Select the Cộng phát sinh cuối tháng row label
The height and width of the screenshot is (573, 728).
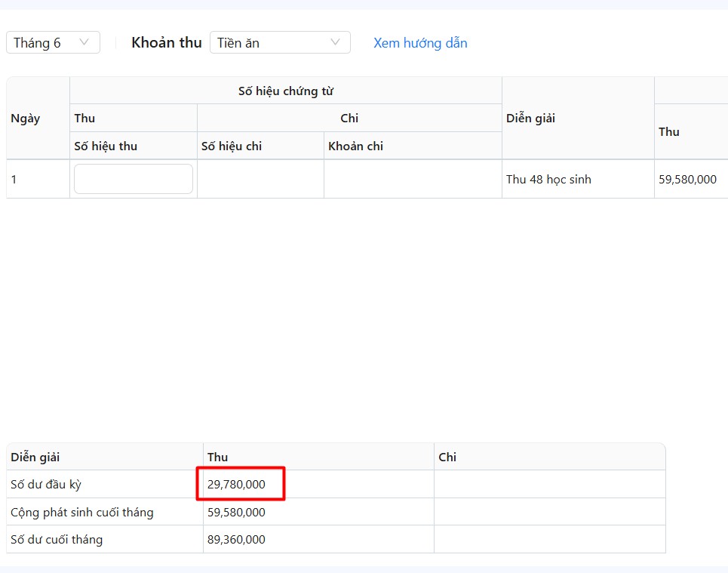coord(82,513)
